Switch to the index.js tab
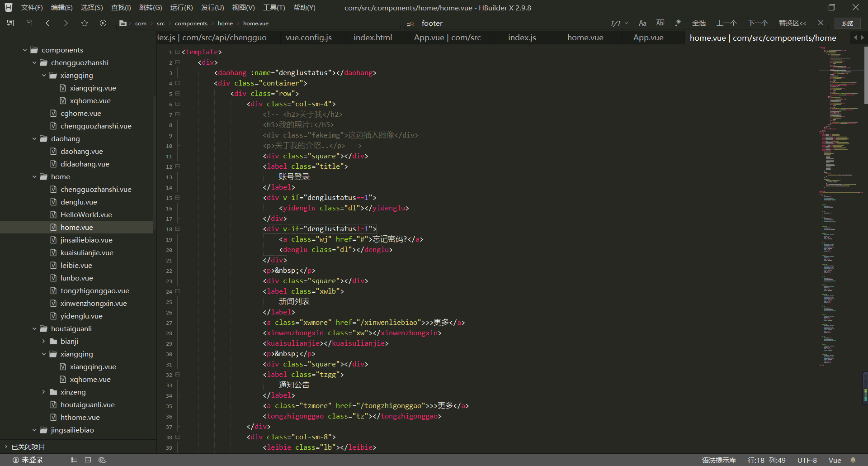Image resolution: width=868 pixels, height=466 pixels. [522, 38]
